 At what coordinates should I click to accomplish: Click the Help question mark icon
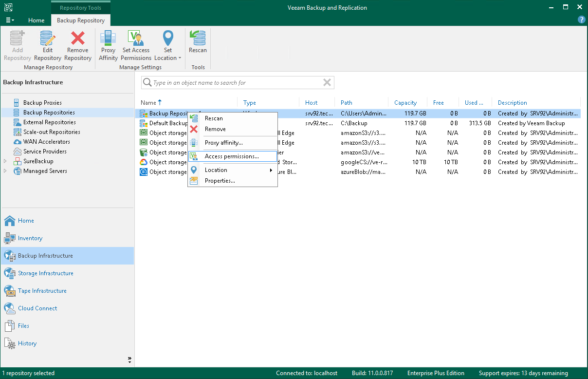tap(581, 19)
